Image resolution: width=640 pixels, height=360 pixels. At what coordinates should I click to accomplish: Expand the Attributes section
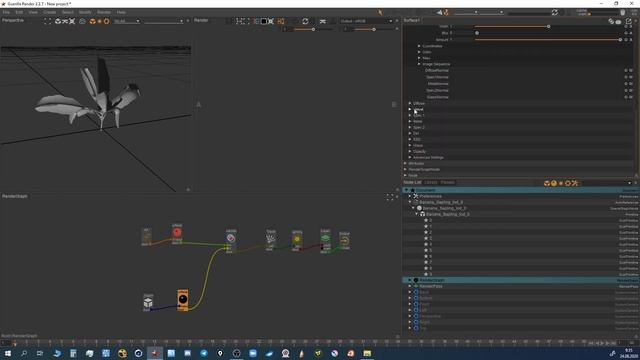[x=405, y=163]
